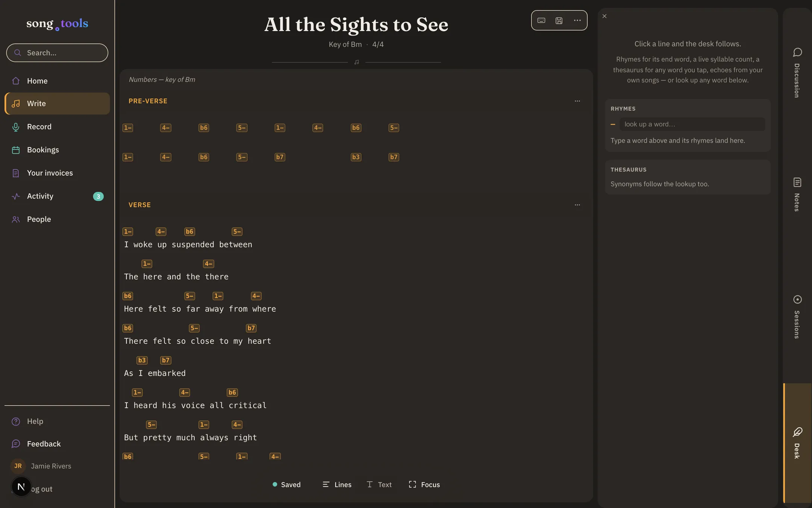The image size is (812, 508).
Task: Click the Write music note icon
Action: pyautogui.click(x=16, y=103)
